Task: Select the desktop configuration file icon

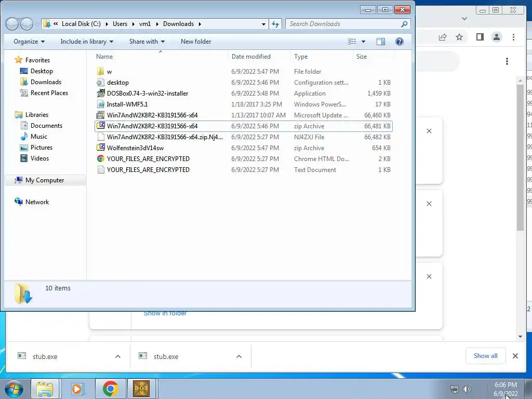Action: [x=100, y=82]
